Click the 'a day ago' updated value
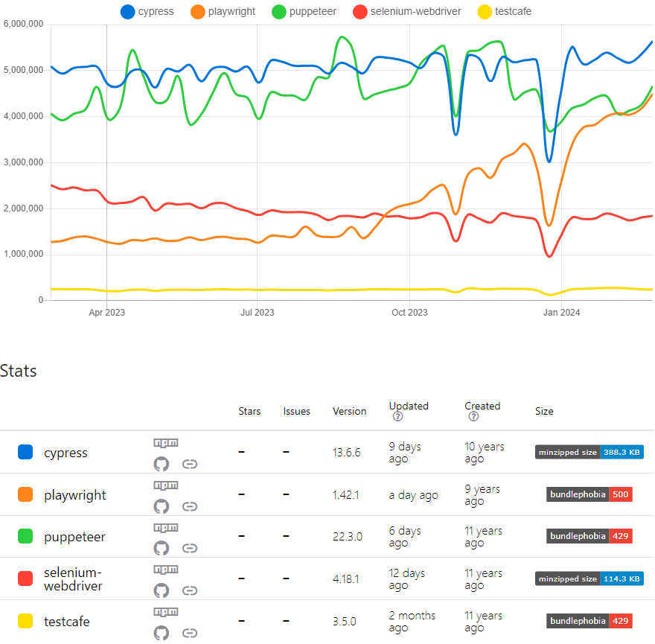Image resolution: width=655 pixels, height=644 pixels. (414, 495)
